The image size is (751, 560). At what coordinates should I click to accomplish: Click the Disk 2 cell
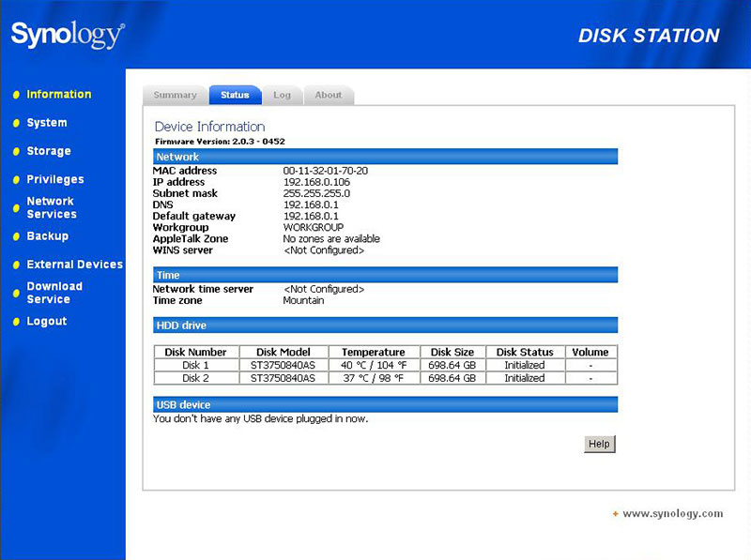pyautogui.click(x=196, y=378)
